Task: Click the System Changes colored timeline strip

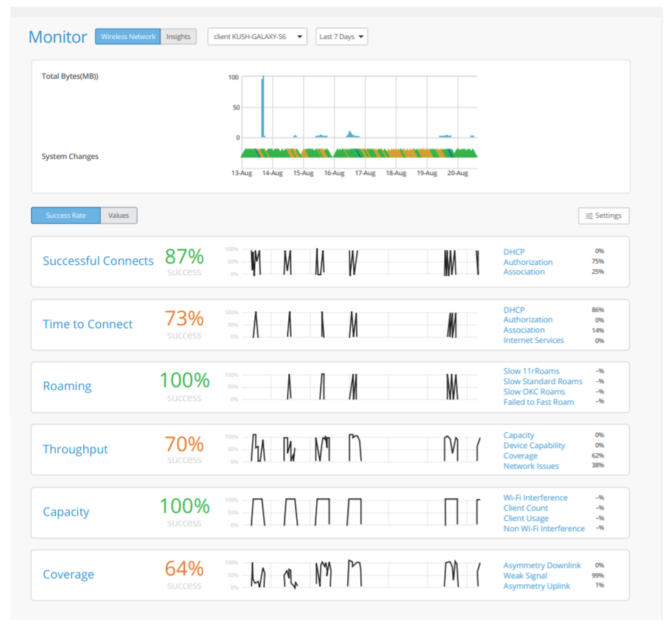Action: pyautogui.click(x=359, y=152)
